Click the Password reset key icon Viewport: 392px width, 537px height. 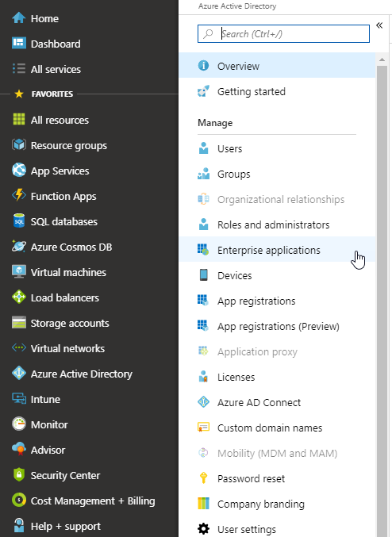pyautogui.click(x=203, y=478)
